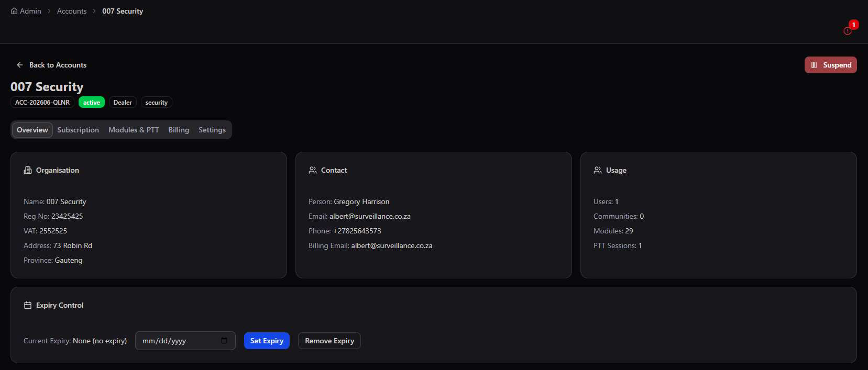Click the Current Expiry: None (no expiry) text
Viewport: 868px width, 370px height.
coord(75,341)
